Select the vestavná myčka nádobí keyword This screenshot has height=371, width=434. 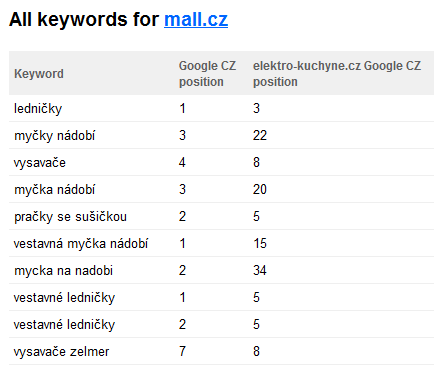(81, 244)
